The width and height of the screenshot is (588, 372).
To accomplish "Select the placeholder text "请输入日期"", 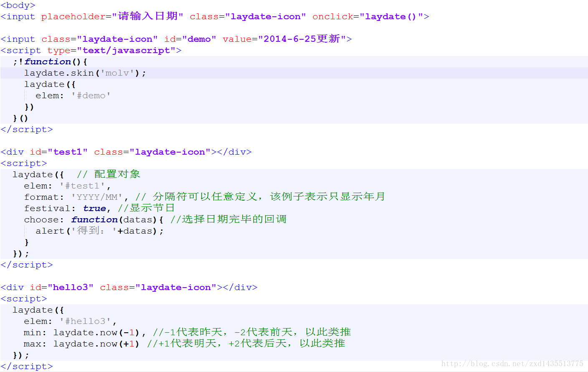I will pos(148,16).
